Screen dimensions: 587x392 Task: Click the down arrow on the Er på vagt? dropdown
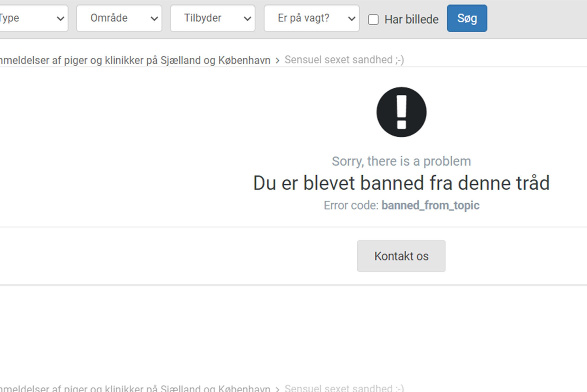click(351, 19)
